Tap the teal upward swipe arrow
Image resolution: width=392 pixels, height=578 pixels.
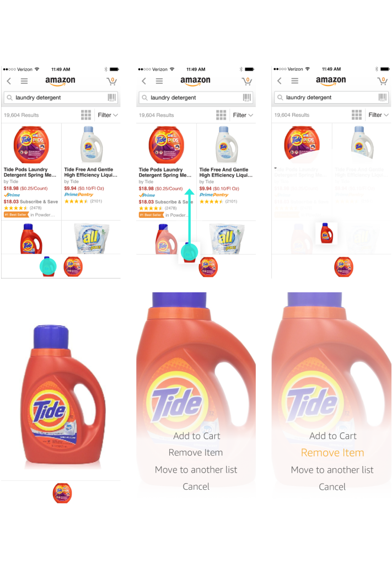click(189, 218)
